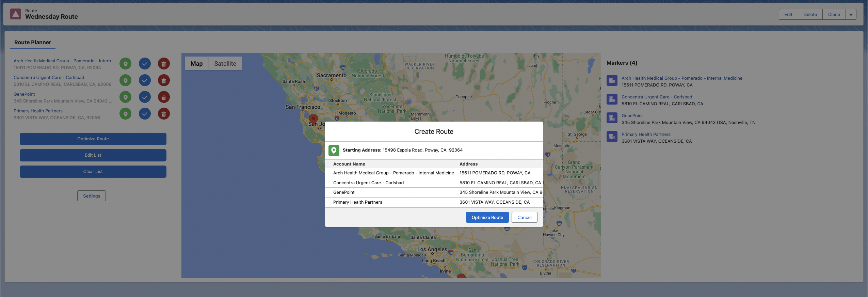Viewport: 868px width, 297px height.
Task: Remove GenePoint using red trash icon
Action: pos(164,97)
